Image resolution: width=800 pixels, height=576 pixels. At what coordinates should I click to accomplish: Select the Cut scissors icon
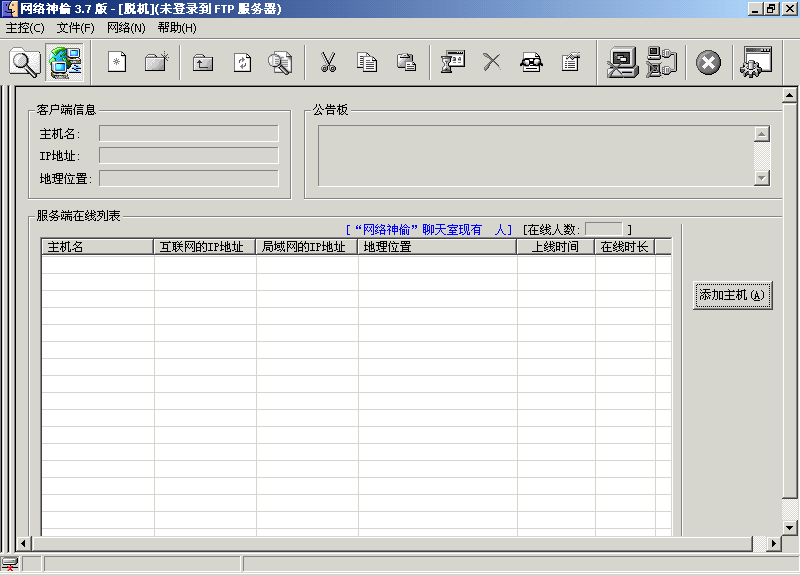coord(327,62)
